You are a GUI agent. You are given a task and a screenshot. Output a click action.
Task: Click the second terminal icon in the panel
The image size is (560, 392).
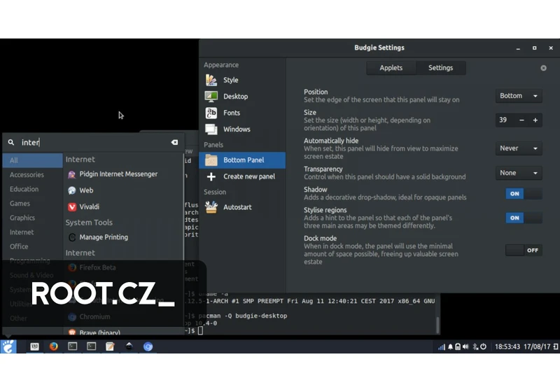click(92, 346)
